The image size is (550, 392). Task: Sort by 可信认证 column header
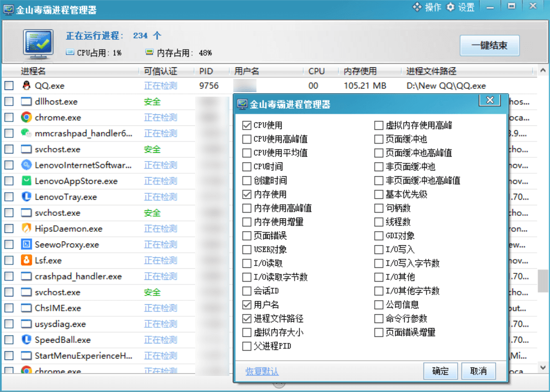(160, 71)
